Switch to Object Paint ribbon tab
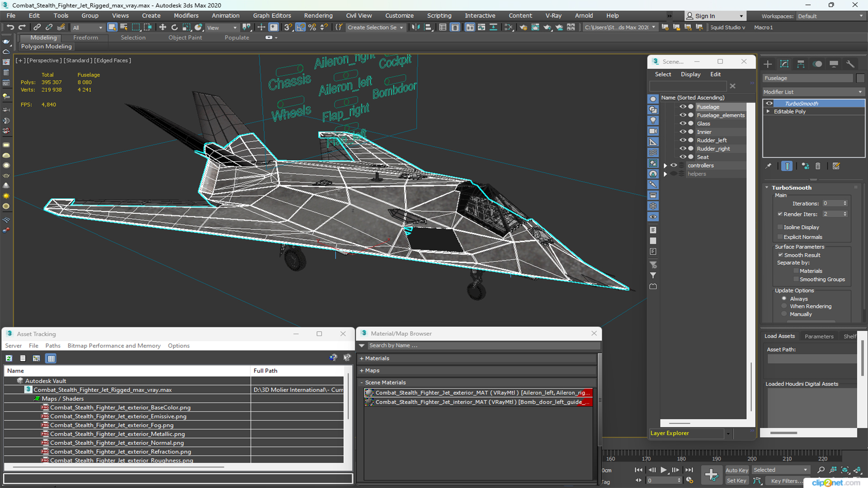 [x=185, y=38]
